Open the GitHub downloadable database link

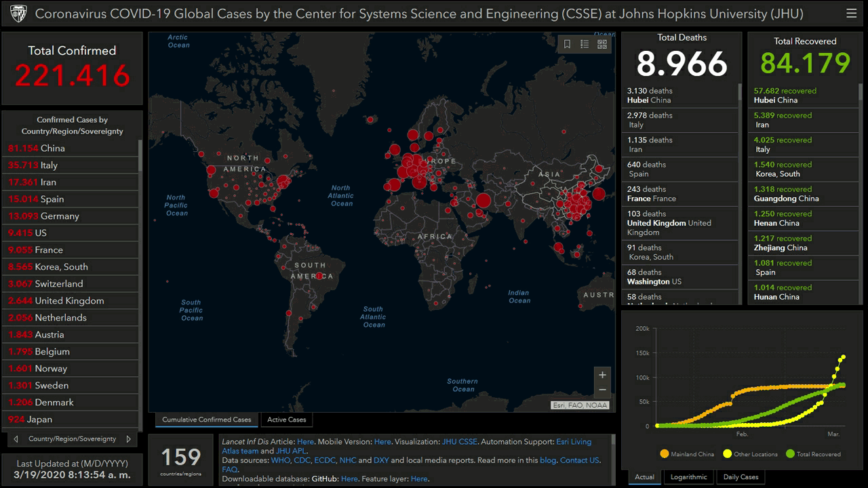349,479
